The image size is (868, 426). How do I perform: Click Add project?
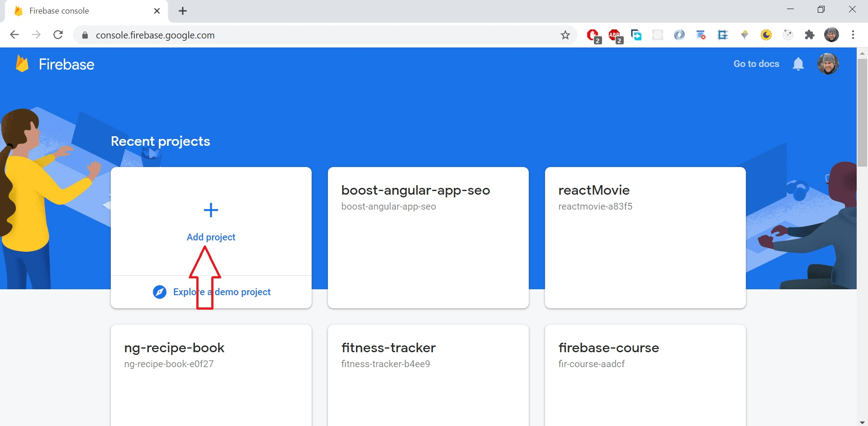(x=211, y=237)
